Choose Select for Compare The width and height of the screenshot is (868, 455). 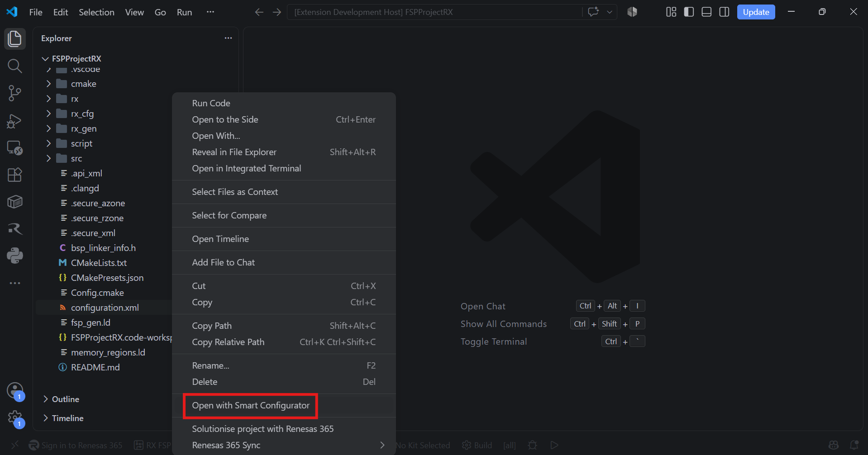pos(284,215)
